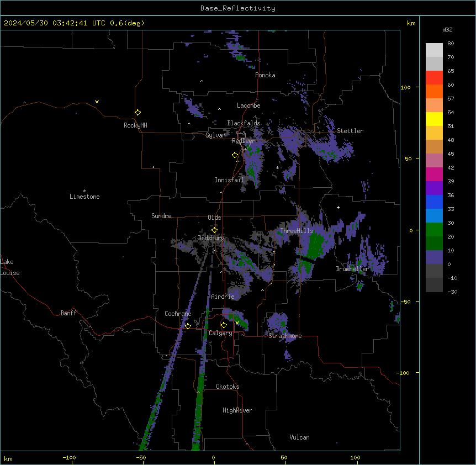476x465 pixels.
Task: Pick the magenta 42 dBZ color swatch
Action: [434, 174]
